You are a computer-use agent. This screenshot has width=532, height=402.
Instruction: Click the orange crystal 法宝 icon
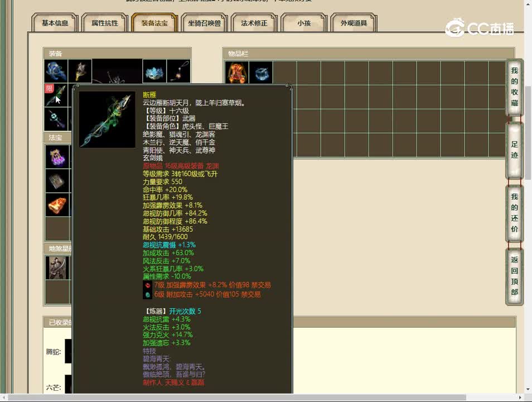(x=57, y=205)
